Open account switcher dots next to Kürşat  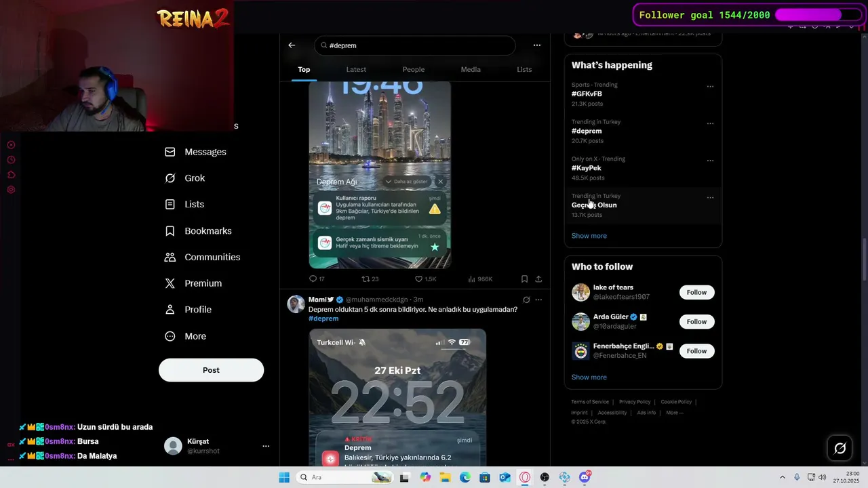click(266, 446)
